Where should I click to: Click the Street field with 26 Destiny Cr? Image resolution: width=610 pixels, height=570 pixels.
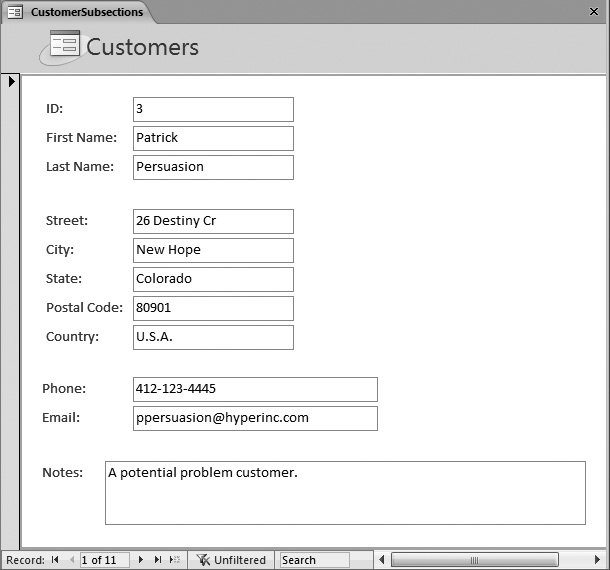pos(213,221)
